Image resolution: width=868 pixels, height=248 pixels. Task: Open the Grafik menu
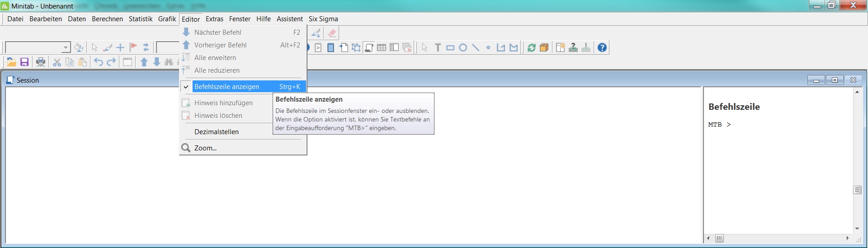(x=167, y=19)
